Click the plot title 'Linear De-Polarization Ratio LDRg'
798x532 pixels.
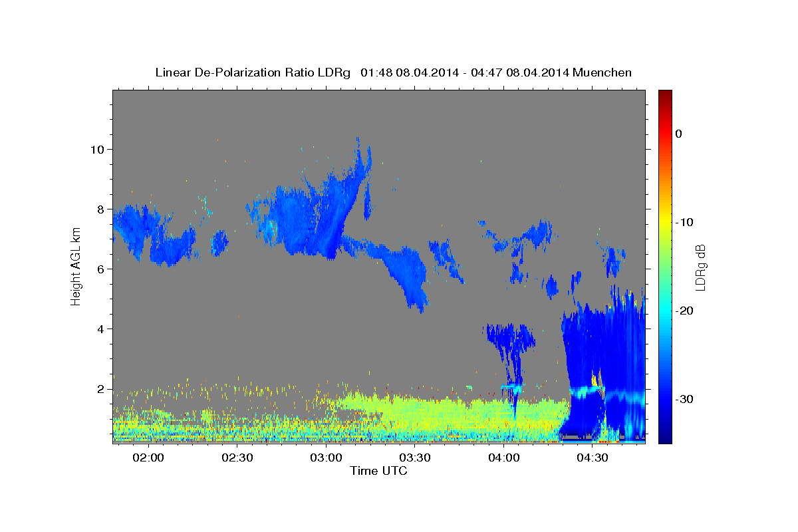click(252, 72)
